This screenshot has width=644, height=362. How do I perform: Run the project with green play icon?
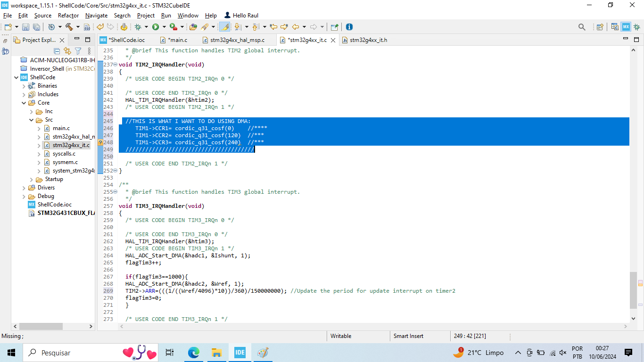click(155, 27)
